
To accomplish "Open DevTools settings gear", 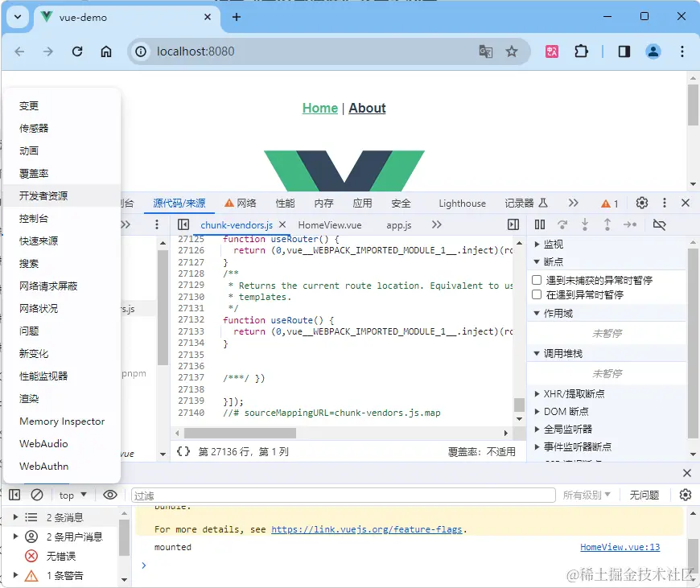I will click(x=642, y=204).
